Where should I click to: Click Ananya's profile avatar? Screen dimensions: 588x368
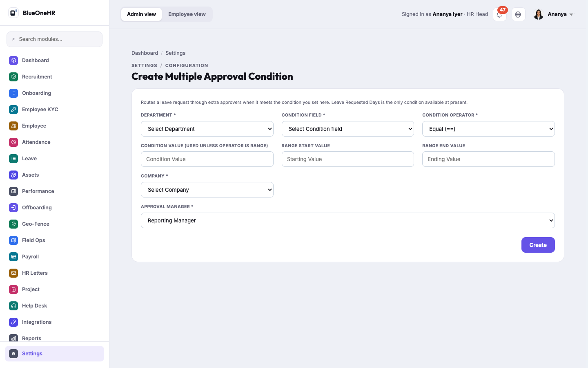[x=539, y=14]
